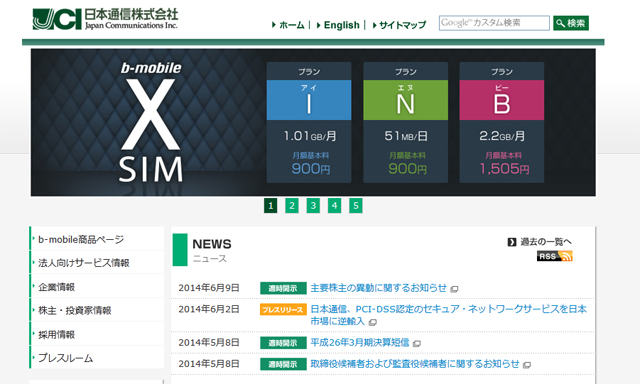Image resolution: width=640 pixels, height=384 pixels.
Task: Click the arrow icon beside 過去の一覧へ
Action: [512, 242]
